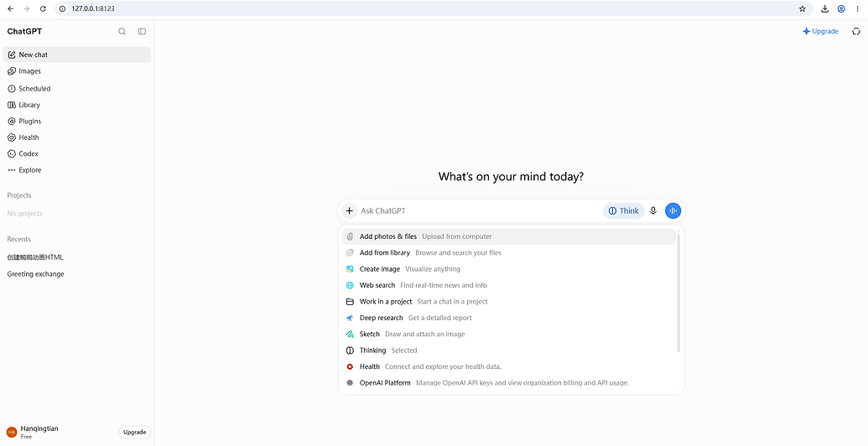
Task: Select Add from library option
Action: pyautogui.click(x=509, y=253)
